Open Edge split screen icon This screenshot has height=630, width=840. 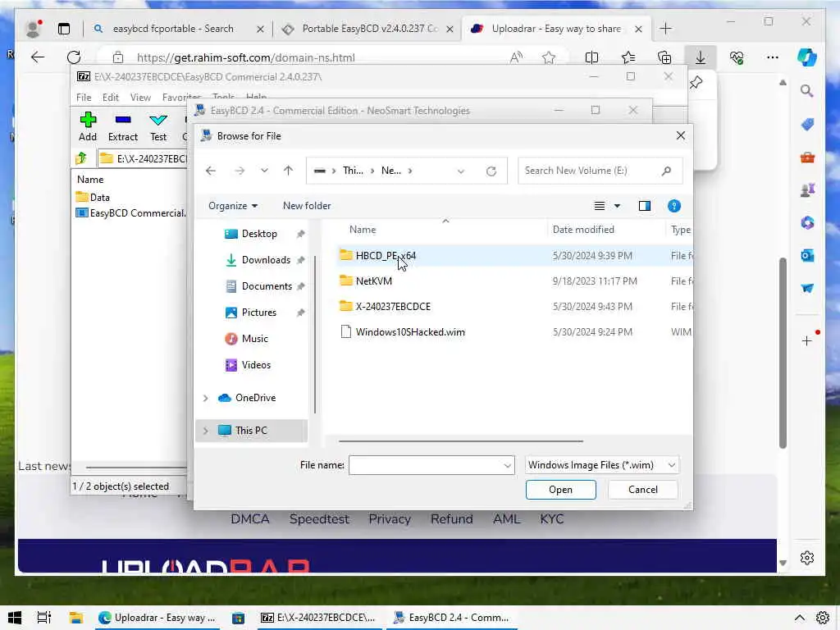tap(592, 57)
